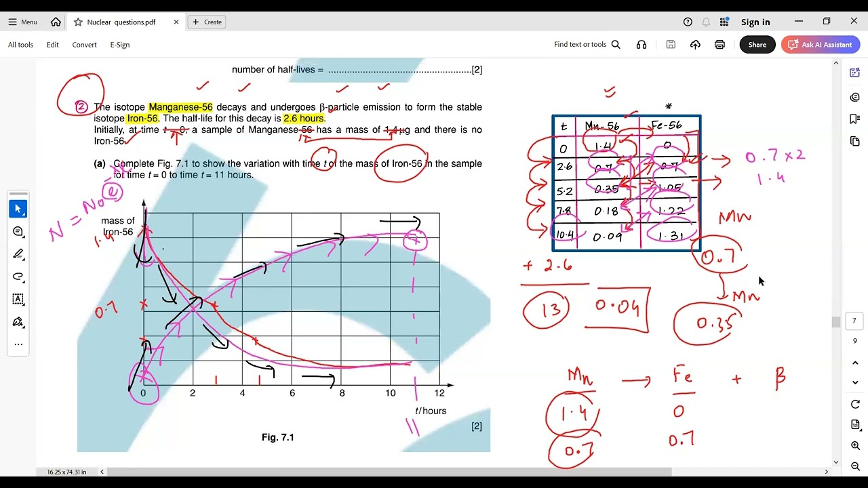This screenshot has height=488, width=868.
Task: Rotate the page view clockwise
Action: click(x=855, y=405)
